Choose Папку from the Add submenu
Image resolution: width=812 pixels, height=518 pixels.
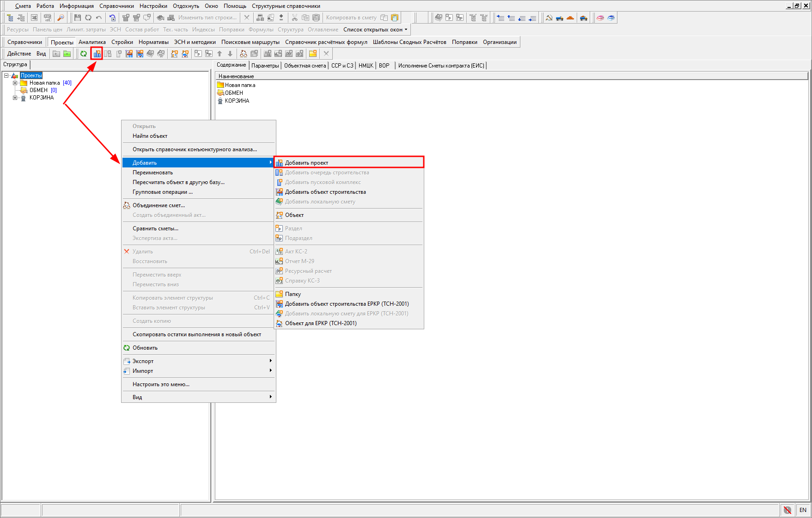point(293,294)
